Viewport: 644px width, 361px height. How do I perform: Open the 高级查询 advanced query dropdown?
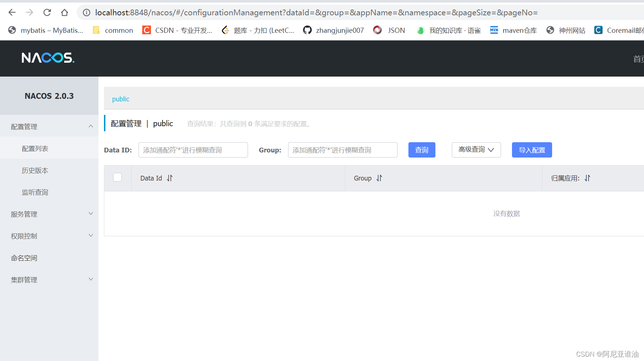click(476, 150)
